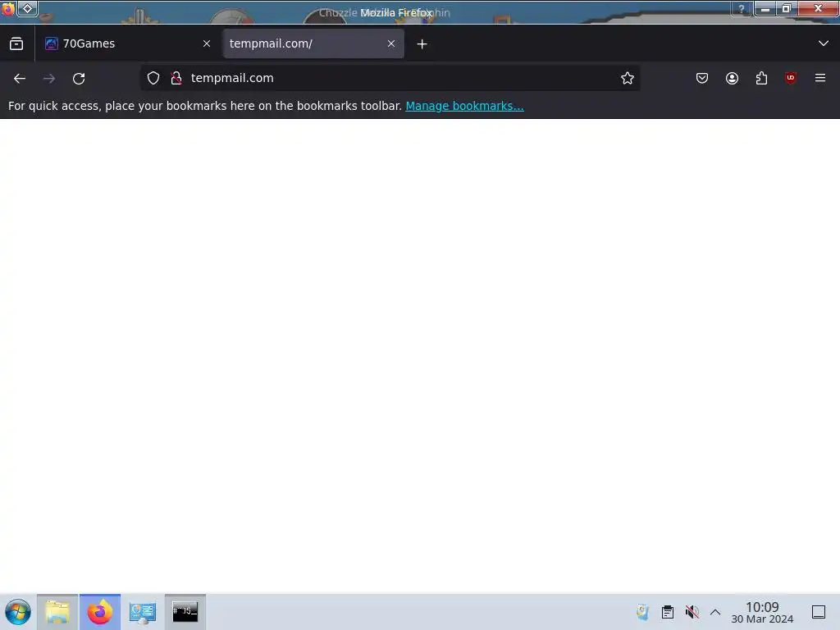The width and height of the screenshot is (840, 630).
Task: Click the Firefox window menu icon in title bar
Action: tap(8, 8)
